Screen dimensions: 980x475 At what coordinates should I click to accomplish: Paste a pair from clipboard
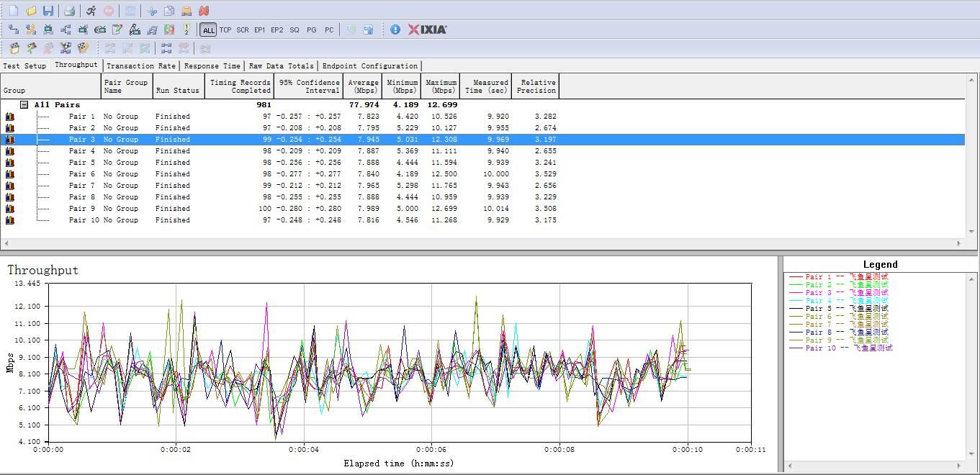(x=186, y=11)
